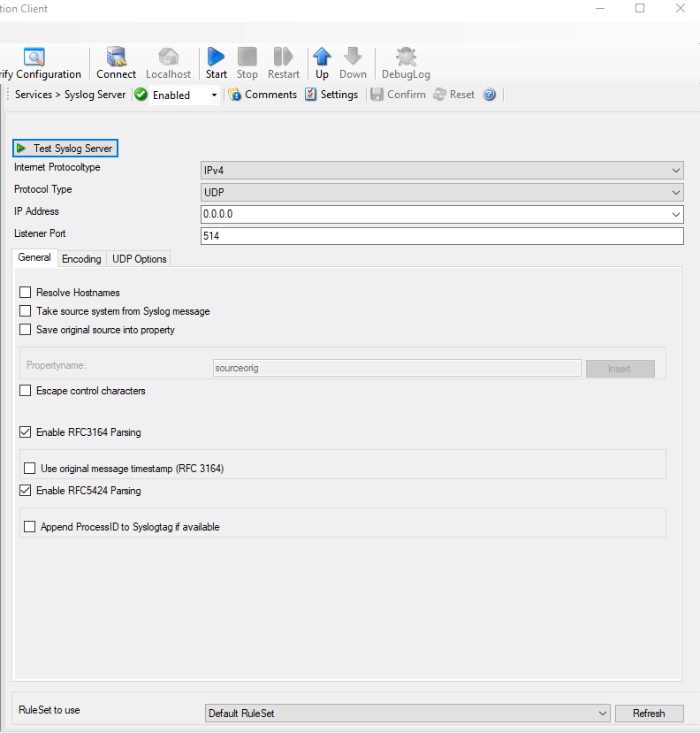The height and width of the screenshot is (733, 700).
Task: Check Append ProcessID to Syslogtag option
Action: [31, 527]
